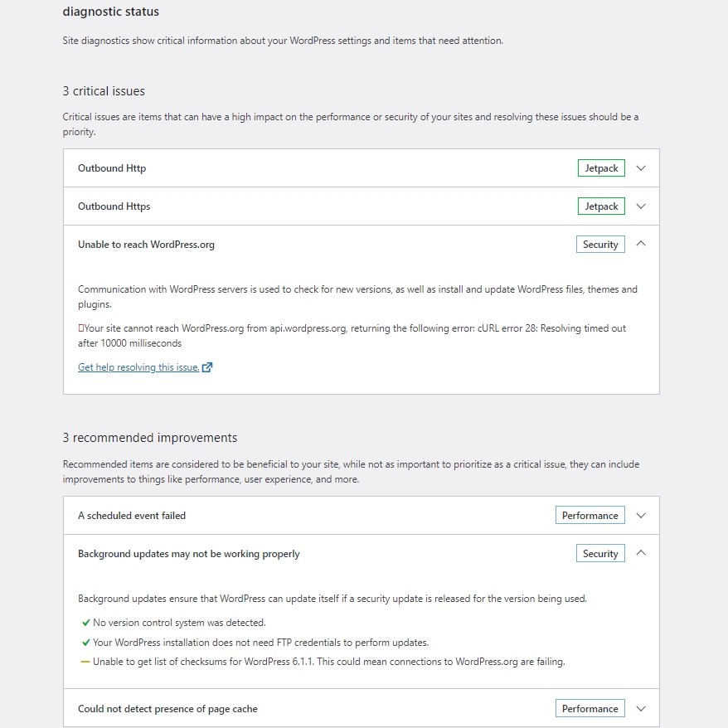Click green checkmark beside FTP credentials line
728x728 pixels.
click(85, 642)
